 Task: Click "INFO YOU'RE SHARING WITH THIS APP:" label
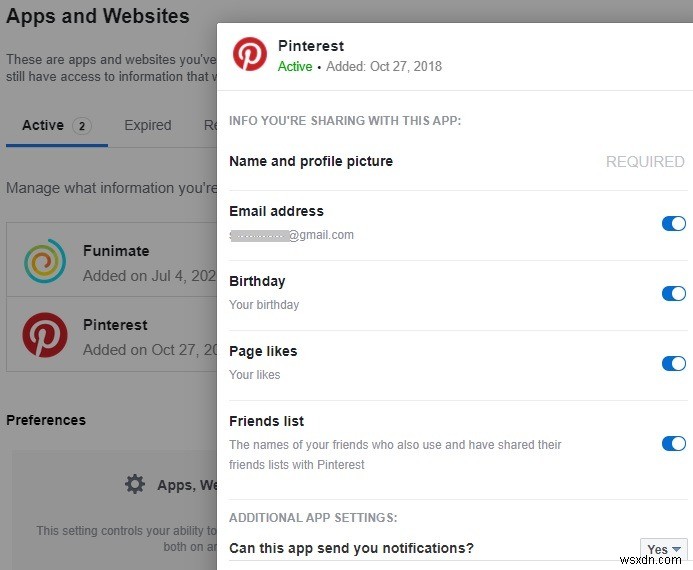[x=345, y=121]
